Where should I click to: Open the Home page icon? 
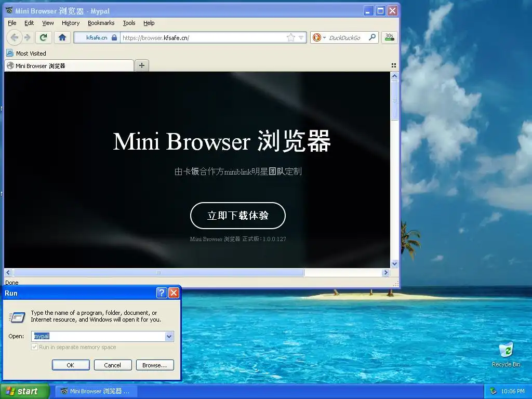[62, 37]
